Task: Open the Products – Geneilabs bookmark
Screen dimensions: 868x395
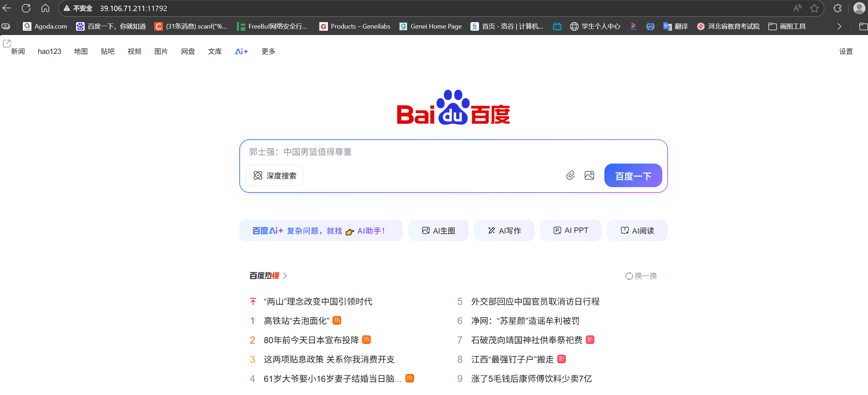Action: [355, 26]
